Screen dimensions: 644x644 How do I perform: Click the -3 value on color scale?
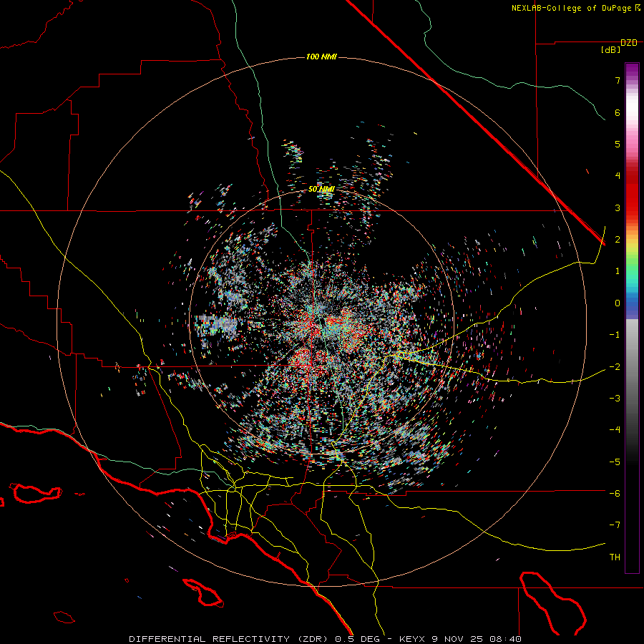coord(615,399)
